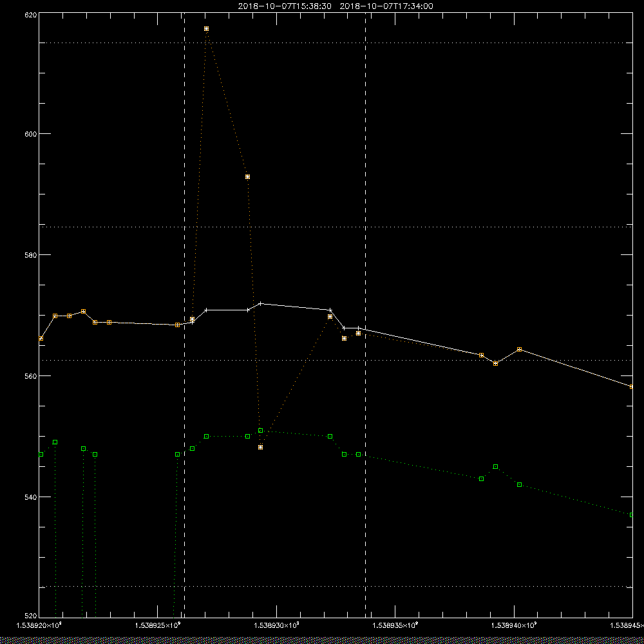Select the white plus marker at the solid-line peak
Image resolution: width=644 pixels, height=644 pixels.
260,303
